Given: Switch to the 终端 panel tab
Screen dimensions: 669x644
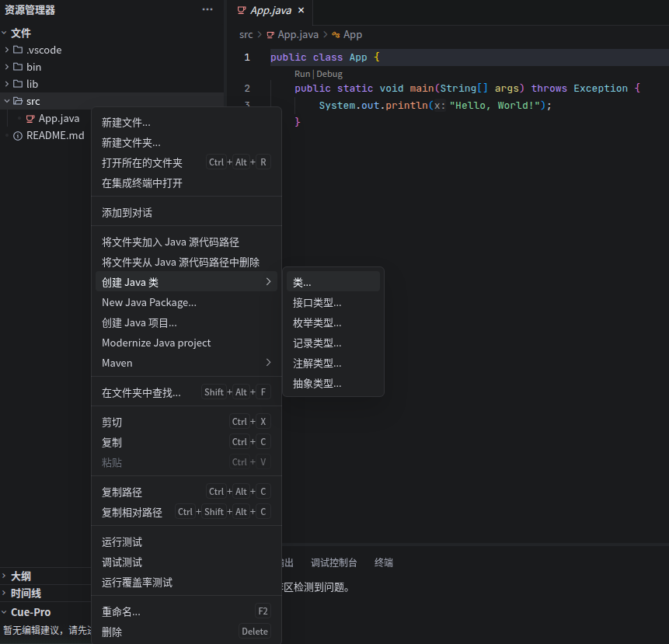Looking at the screenshot, I should pyautogui.click(x=384, y=563).
